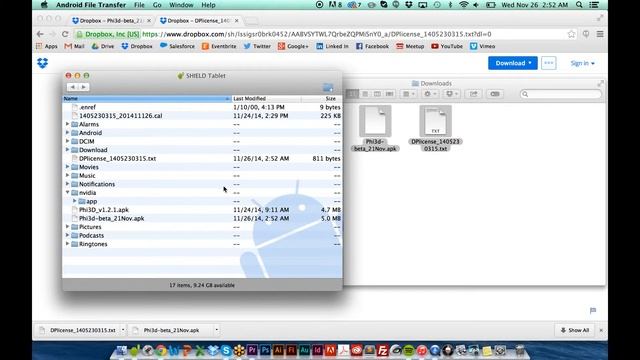Expand the Android folder

[x=67, y=133]
